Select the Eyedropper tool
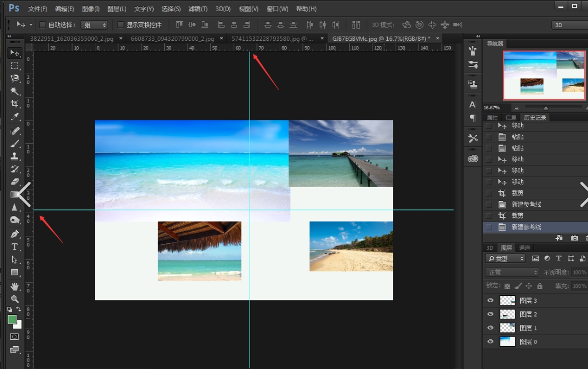Viewport: 588px width, 369px height. (15, 117)
